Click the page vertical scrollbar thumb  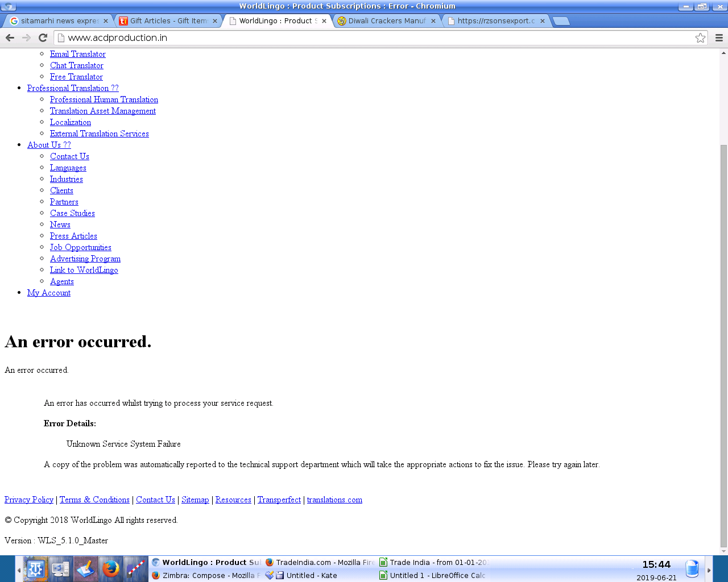[x=723, y=346]
